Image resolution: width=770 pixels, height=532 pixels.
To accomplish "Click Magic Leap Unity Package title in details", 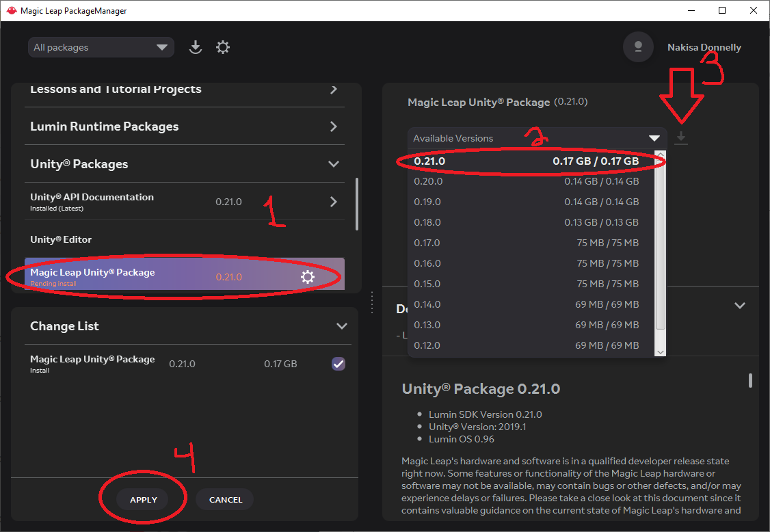I will click(479, 102).
